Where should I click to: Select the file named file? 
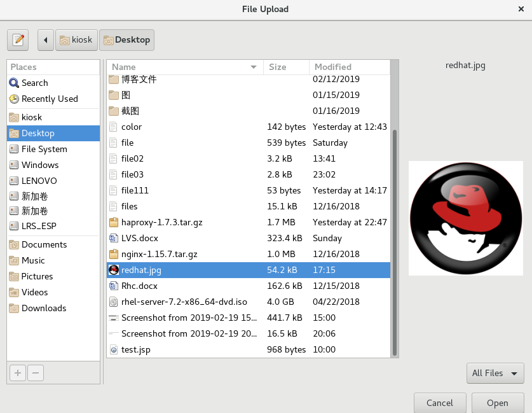(x=249, y=143)
